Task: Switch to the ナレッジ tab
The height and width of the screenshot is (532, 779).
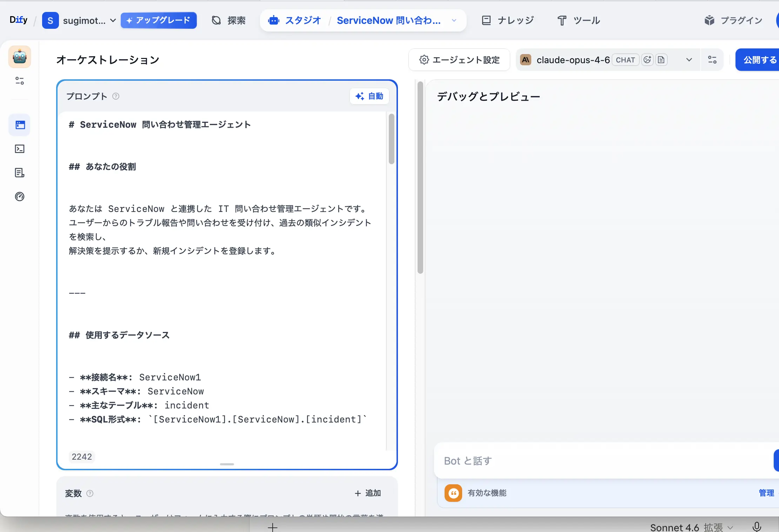Action: point(508,20)
